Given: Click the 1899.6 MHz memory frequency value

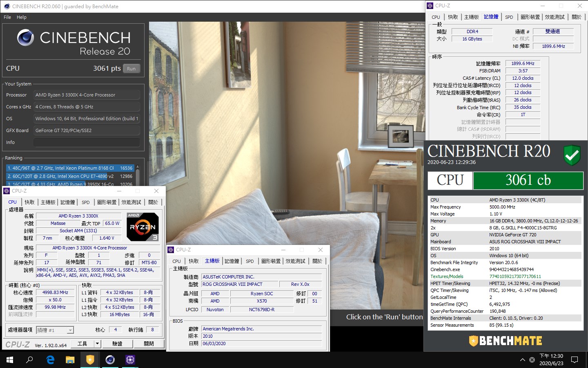Looking at the screenshot, I should (x=523, y=63).
